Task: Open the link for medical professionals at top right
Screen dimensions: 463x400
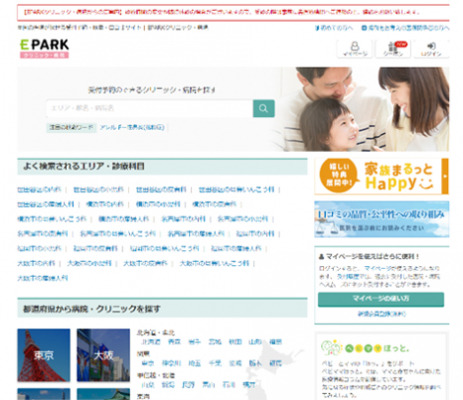Action: 405,28
